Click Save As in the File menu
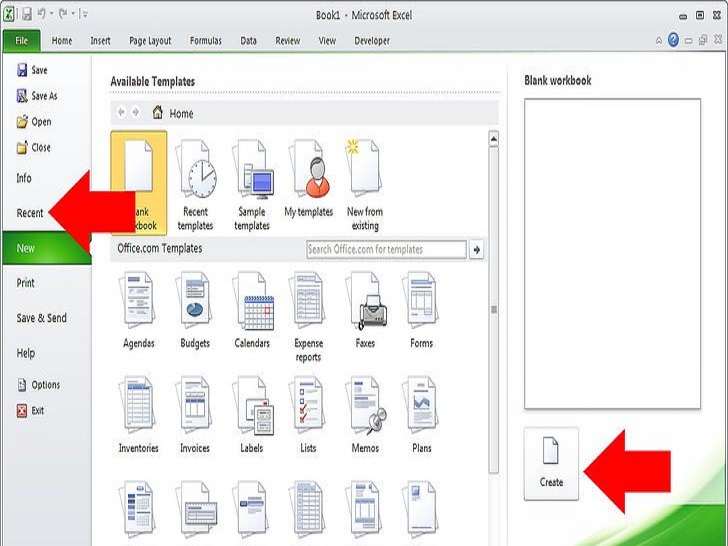 37,96
